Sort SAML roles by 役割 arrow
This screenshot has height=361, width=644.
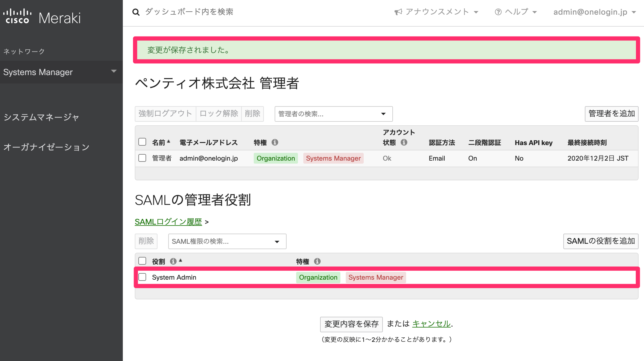[180, 260]
